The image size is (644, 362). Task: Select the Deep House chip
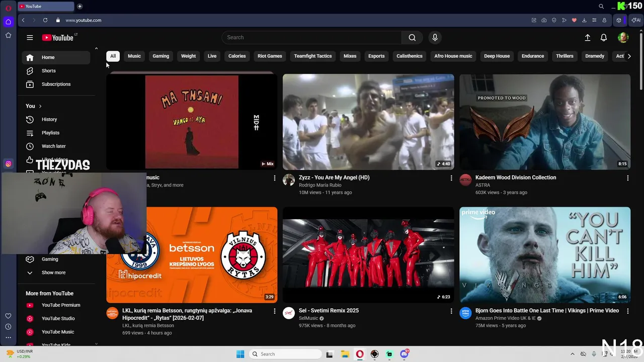point(497,56)
